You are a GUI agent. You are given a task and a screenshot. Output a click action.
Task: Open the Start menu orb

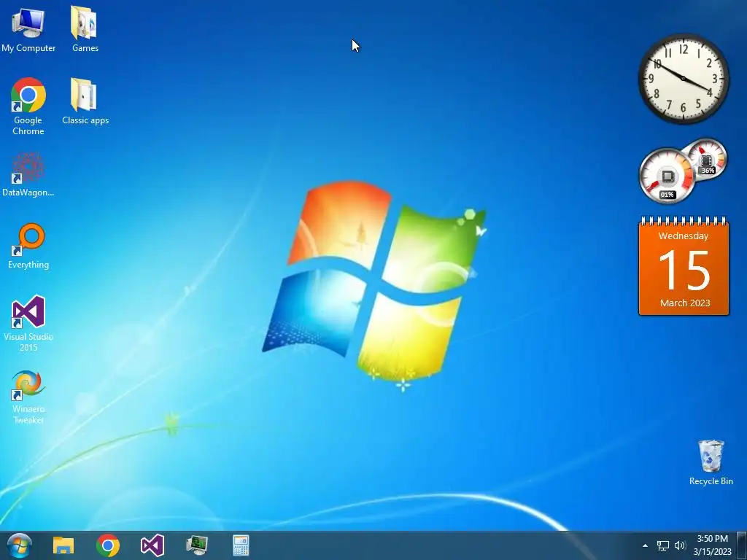[x=19, y=545]
